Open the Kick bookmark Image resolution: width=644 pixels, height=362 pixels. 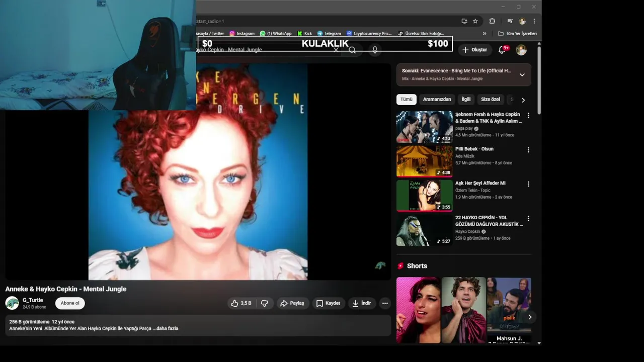click(x=305, y=34)
